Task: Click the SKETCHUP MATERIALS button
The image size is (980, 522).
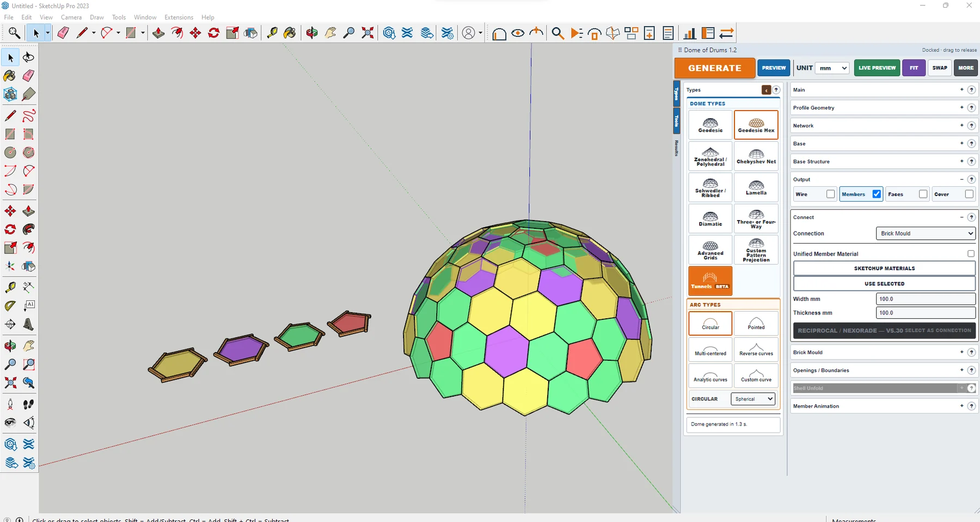Action: (x=884, y=268)
